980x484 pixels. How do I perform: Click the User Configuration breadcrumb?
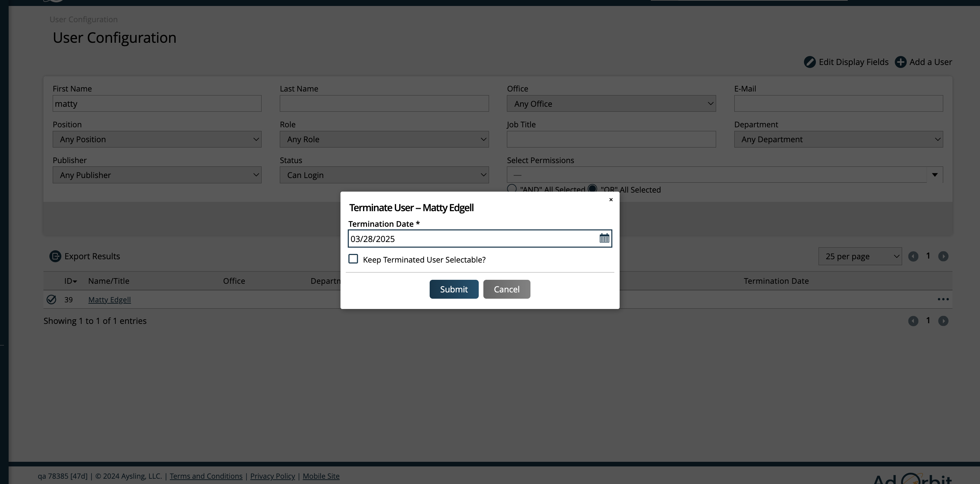pyautogui.click(x=83, y=20)
